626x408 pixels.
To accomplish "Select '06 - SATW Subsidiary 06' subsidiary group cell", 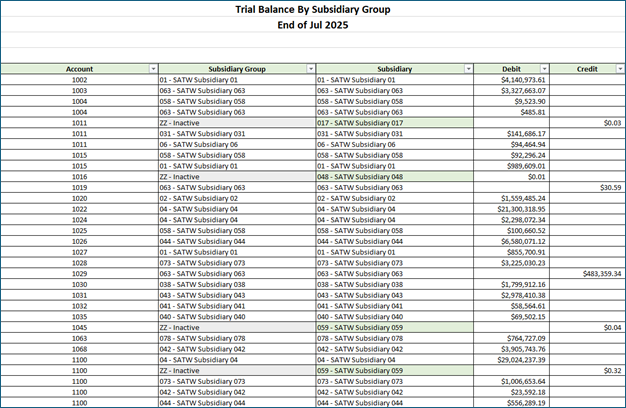I will (237, 145).
